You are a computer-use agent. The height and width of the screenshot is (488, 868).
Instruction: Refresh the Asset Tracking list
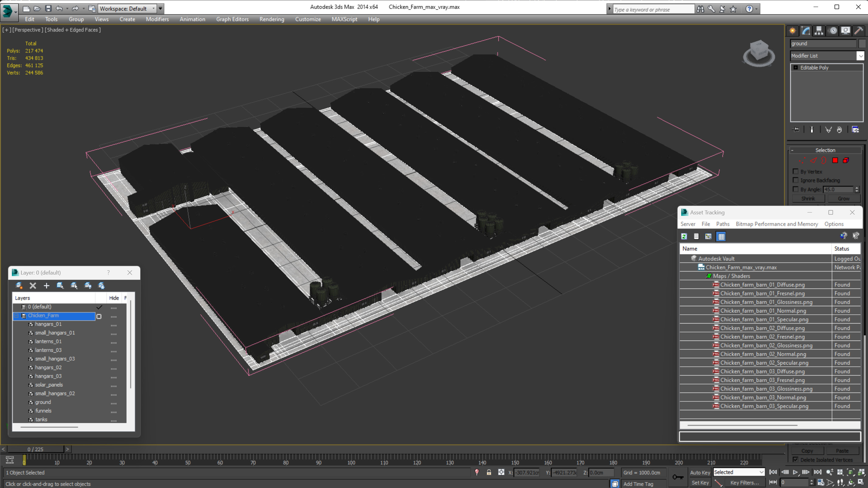(x=684, y=237)
